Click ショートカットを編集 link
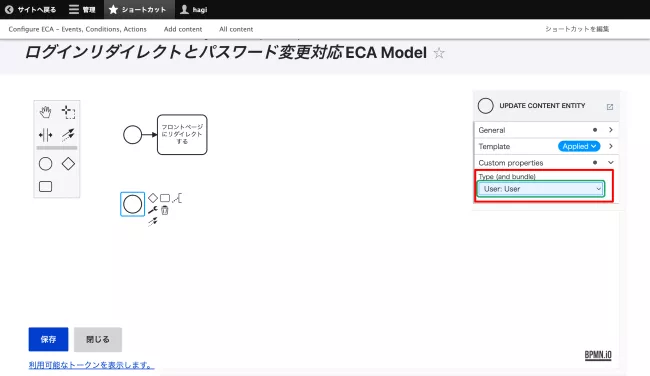 point(577,29)
